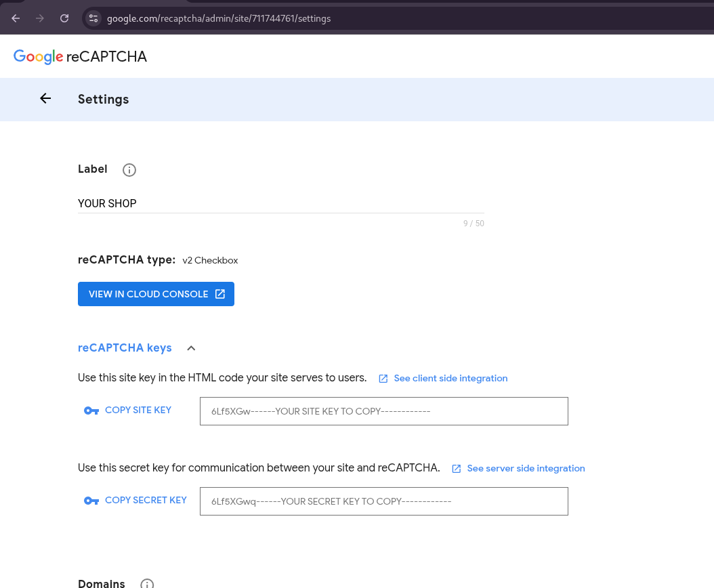Select the secret key text field
Screen dimensions: 714x588
click(384, 501)
